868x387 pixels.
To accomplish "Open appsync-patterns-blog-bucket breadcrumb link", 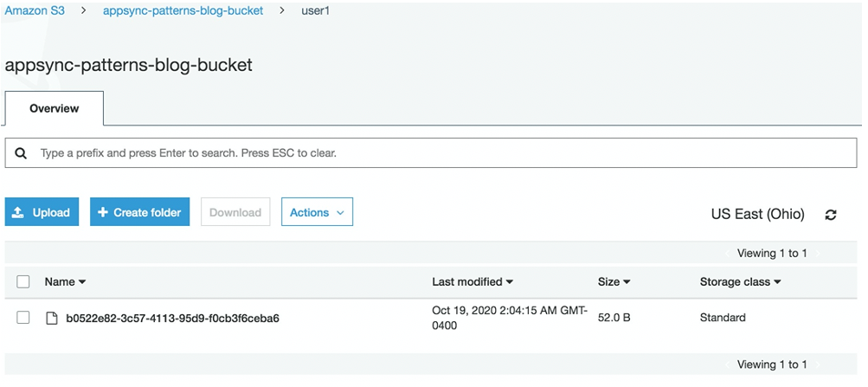I will click(x=183, y=10).
